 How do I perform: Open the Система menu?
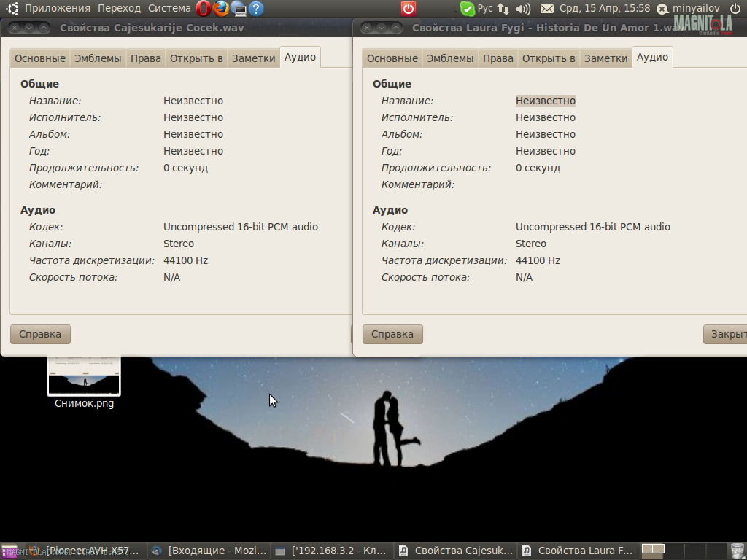(169, 9)
